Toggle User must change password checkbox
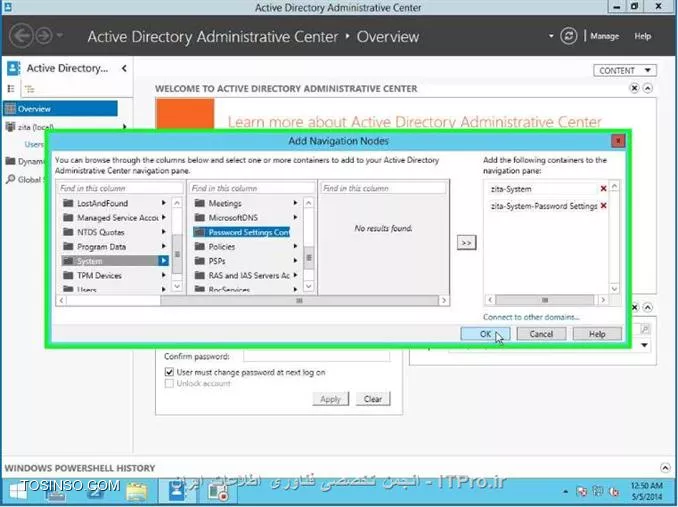Viewport: 678px width, 507px height. tap(169, 372)
